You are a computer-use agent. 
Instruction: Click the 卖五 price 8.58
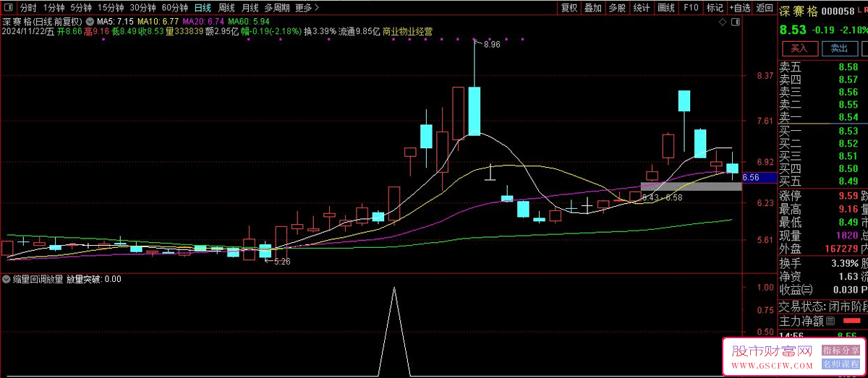(x=848, y=67)
